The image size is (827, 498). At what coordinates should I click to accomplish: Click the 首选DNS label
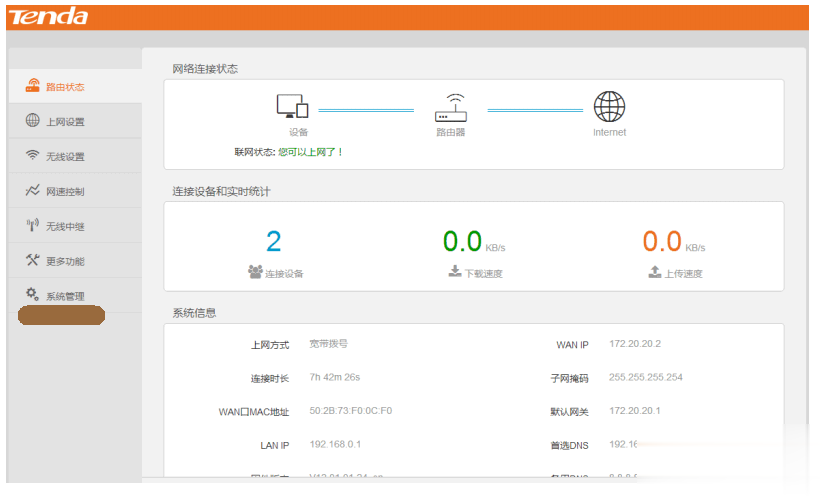pyautogui.click(x=570, y=446)
